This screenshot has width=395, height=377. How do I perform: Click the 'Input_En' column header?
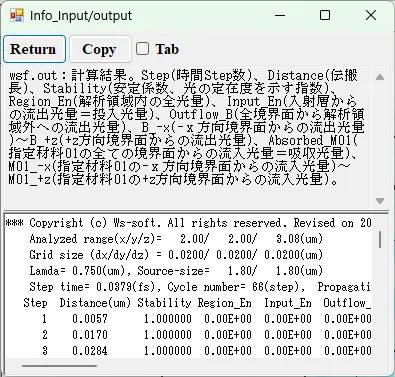tap(288, 303)
